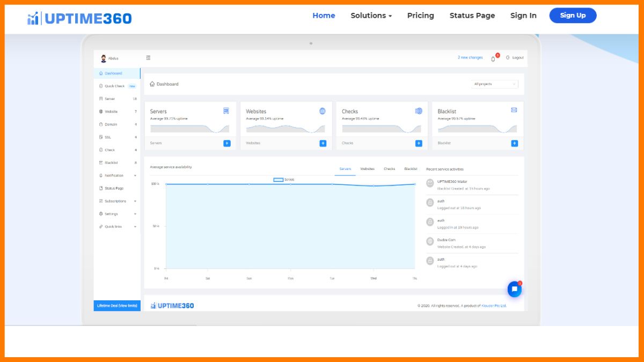Click the UPTIME360 footer logo
644x362 pixels.
tap(172, 306)
